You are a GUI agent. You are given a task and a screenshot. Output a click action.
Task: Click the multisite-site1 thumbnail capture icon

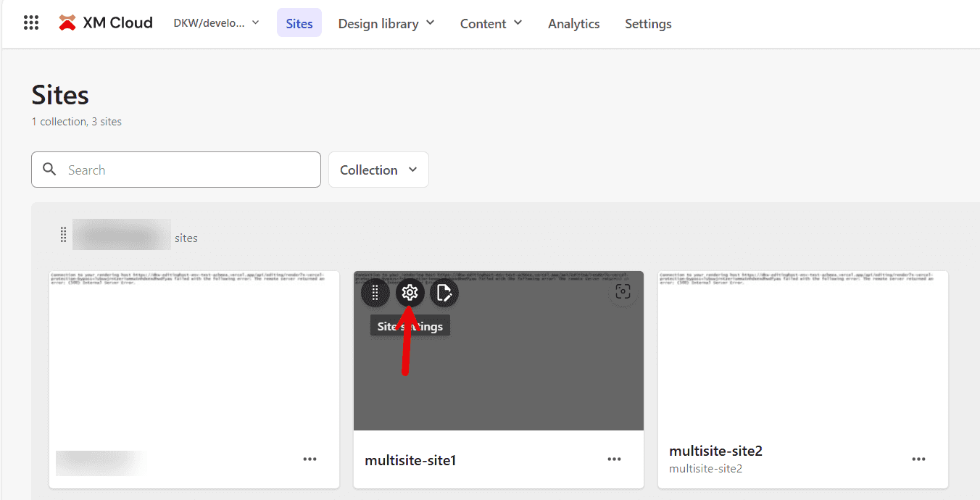(x=623, y=292)
